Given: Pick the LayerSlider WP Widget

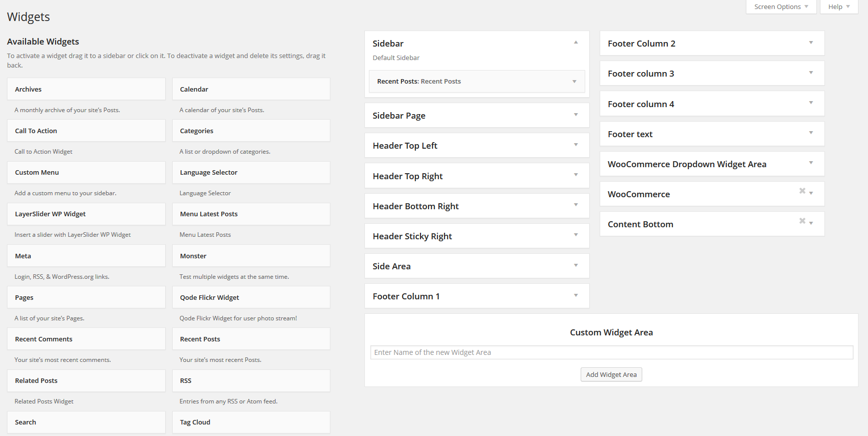Looking at the screenshot, I should (x=86, y=214).
